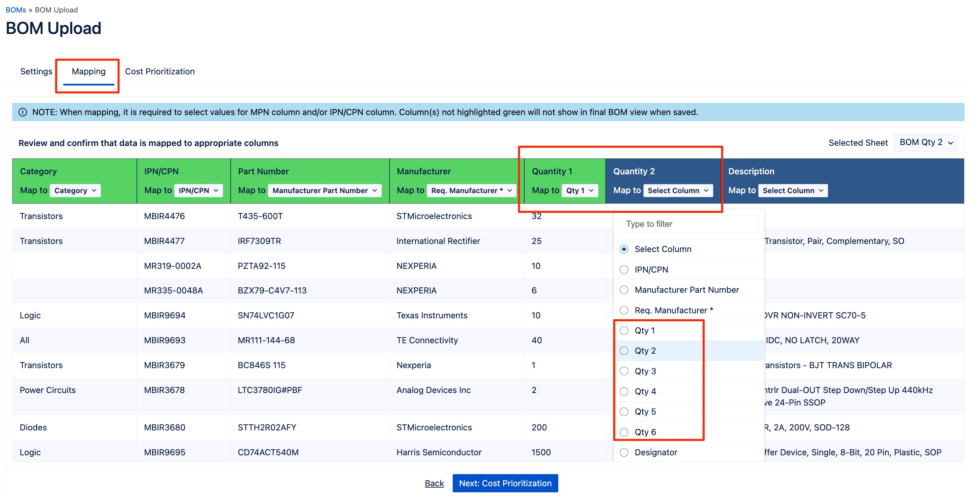Select the 'Select Column' radio option
Viewport: 980px width, 496px height.
pyautogui.click(x=624, y=249)
